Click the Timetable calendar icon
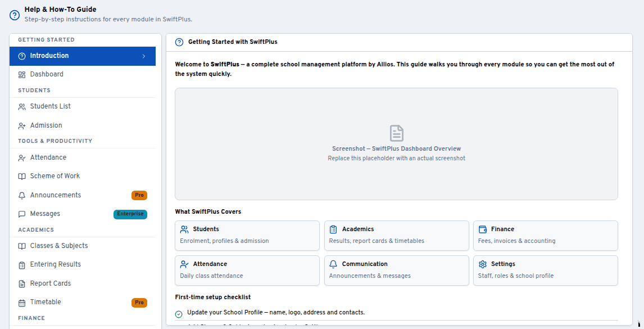The height and width of the screenshot is (329, 644). (x=22, y=303)
